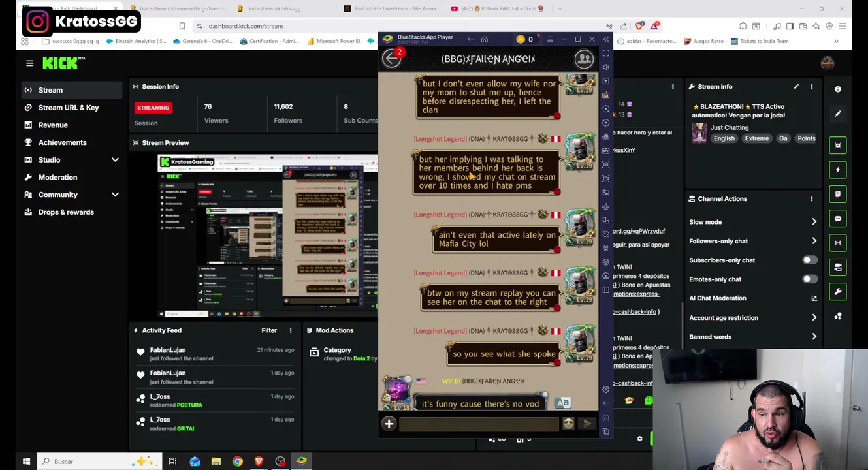Click FabianLujan follow from 21 minutes ago

point(215,354)
